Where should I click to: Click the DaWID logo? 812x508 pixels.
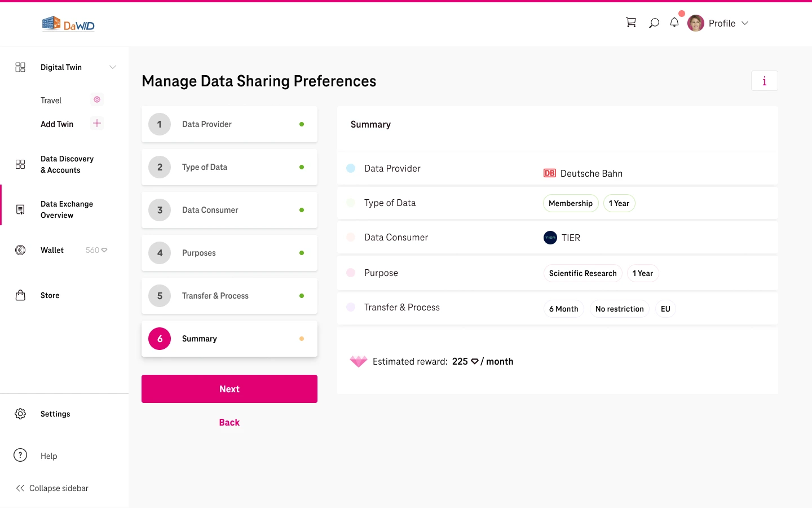coord(68,24)
